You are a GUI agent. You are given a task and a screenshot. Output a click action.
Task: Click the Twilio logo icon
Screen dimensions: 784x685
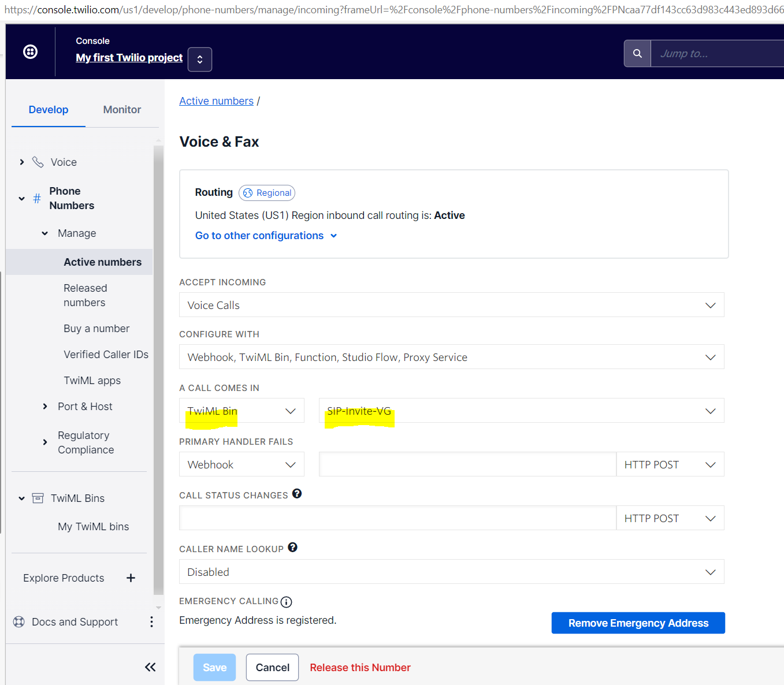pos(31,52)
